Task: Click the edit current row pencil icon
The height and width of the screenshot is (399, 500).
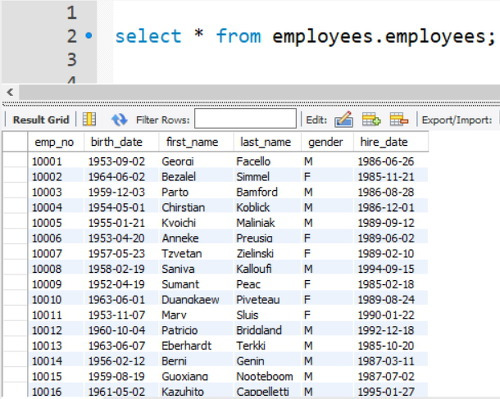Action: pos(344,119)
